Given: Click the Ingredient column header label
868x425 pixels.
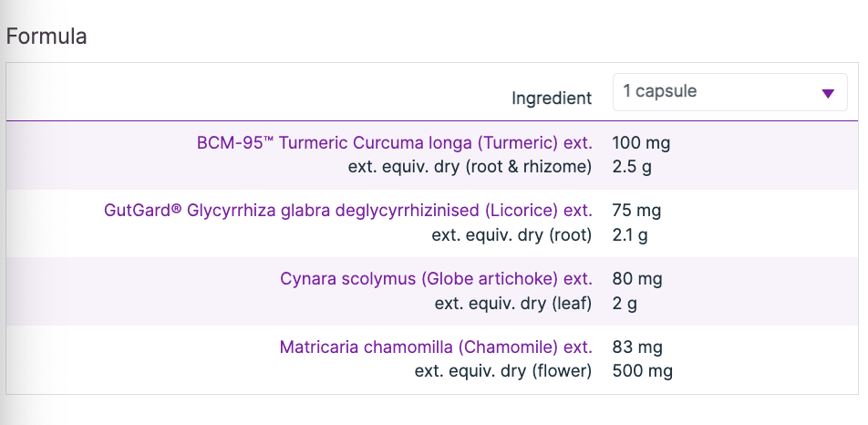Looking at the screenshot, I should (552, 98).
